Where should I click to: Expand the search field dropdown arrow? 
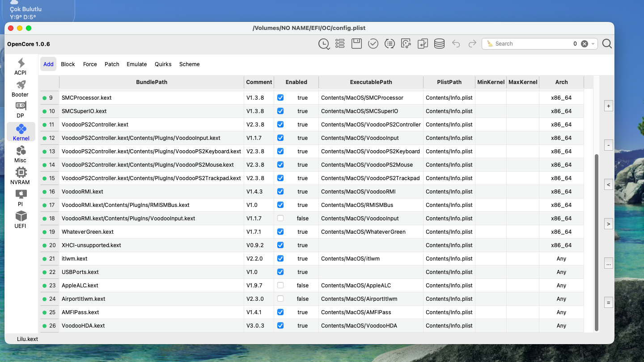(x=593, y=44)
